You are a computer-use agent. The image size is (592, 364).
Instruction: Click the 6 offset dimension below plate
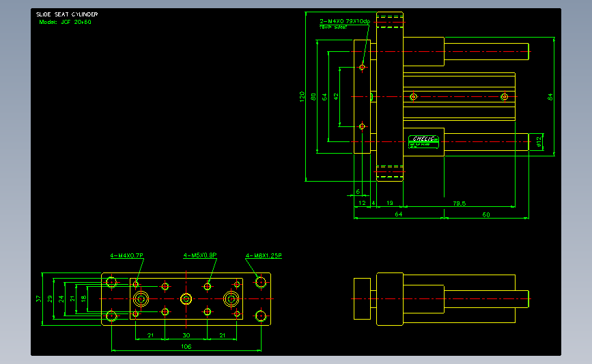tap(358, 191)
